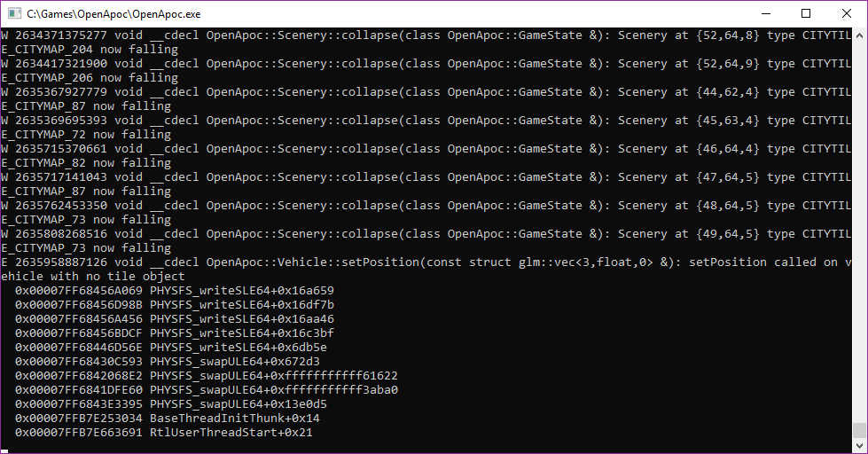Click the coordinates {45,63,4}
This screenshot has height=454, width=868.
pyautogui.click(x=727, y=120)
